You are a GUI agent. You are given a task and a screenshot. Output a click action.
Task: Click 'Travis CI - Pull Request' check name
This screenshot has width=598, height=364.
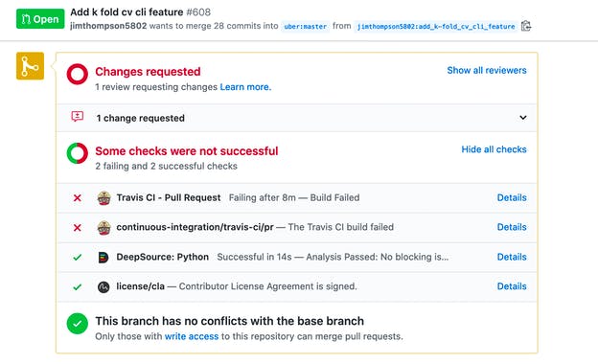(x=169, y=198)
